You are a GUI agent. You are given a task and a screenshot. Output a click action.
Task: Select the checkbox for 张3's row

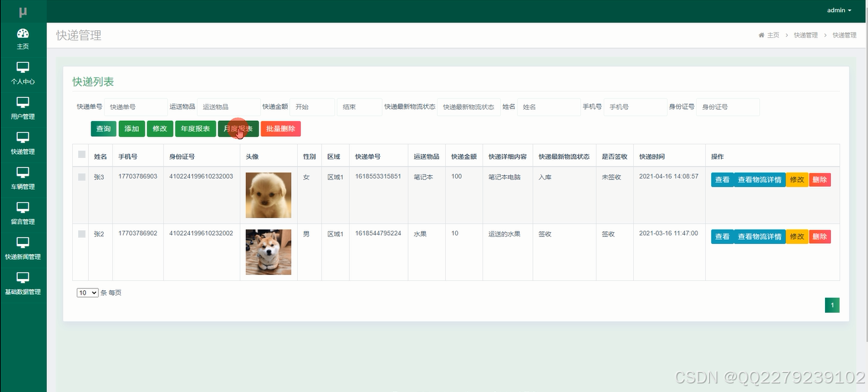(x=82, y=176)
